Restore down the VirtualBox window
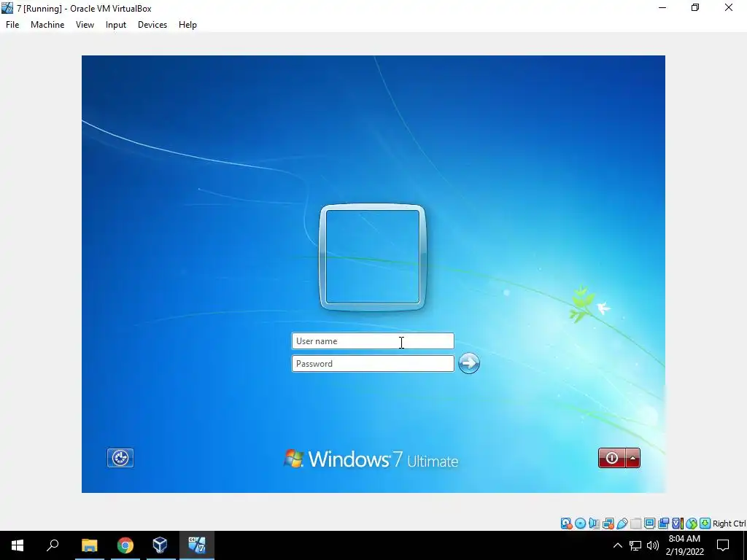Image resolution: width=747 pixels, height=560 pixels. tap(695, 7)
